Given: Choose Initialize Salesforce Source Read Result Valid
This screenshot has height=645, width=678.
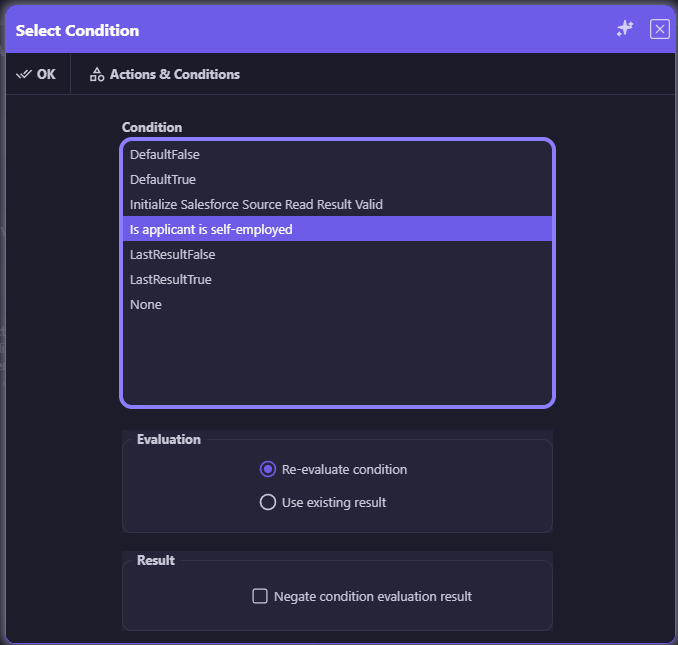Looking at the screenshot, I should click(337, 204).
